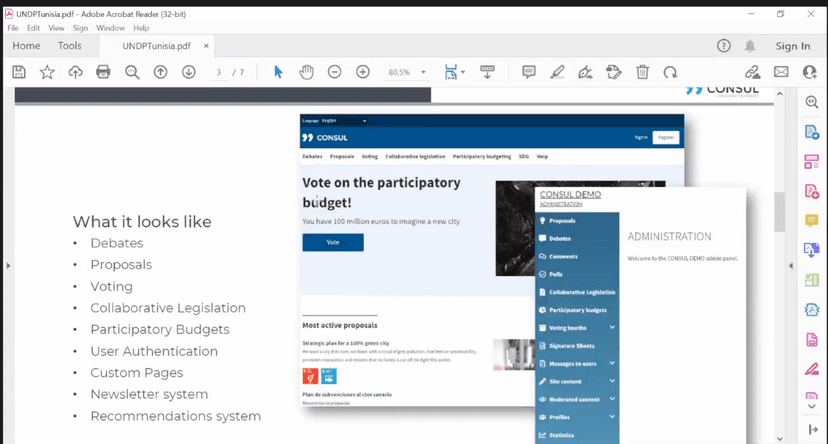Switch to the Home tab

[x=26, y=46]
